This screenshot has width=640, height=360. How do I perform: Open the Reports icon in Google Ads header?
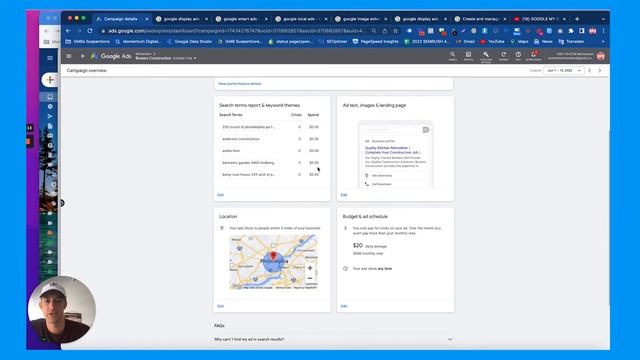pos(468,56)
